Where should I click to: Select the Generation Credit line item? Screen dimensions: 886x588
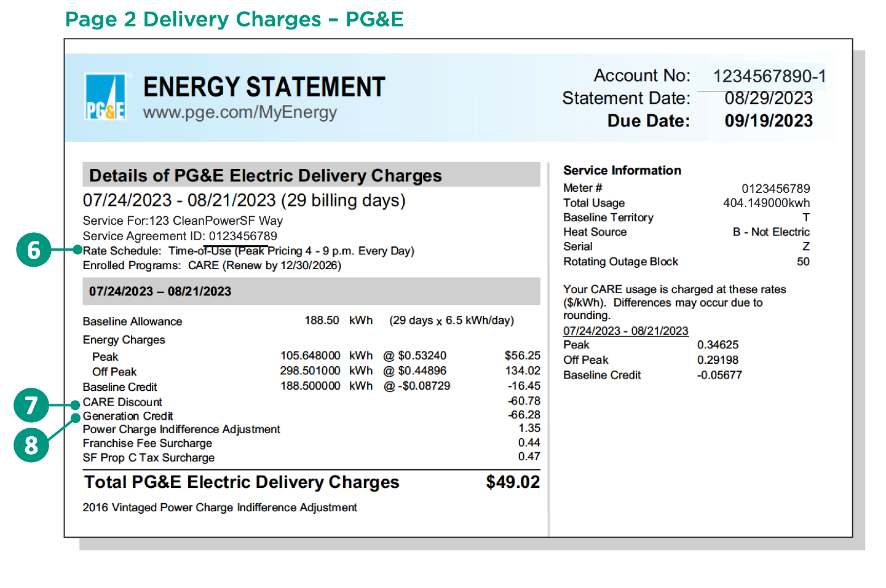pos(128,415)
